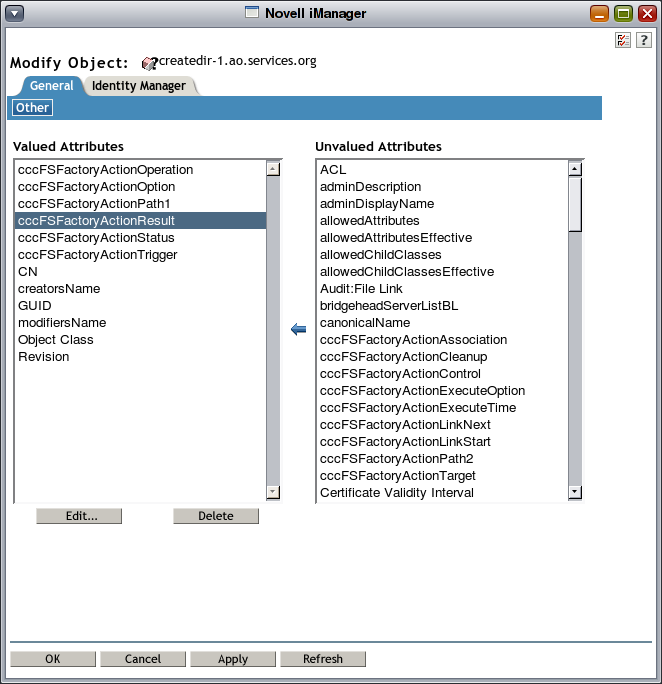Click Unvalued Attributes scroll down arrow
This screenshot has height=684, width=662.
tap(575, 492)
